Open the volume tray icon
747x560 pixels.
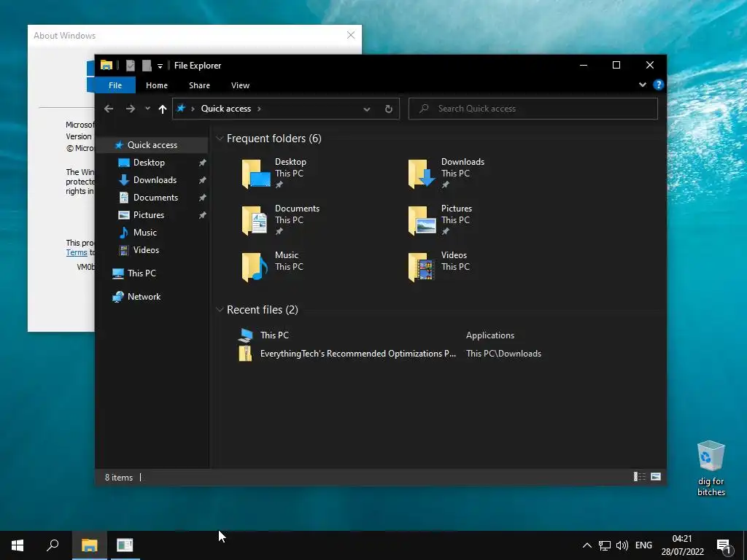tap(622, 545)
